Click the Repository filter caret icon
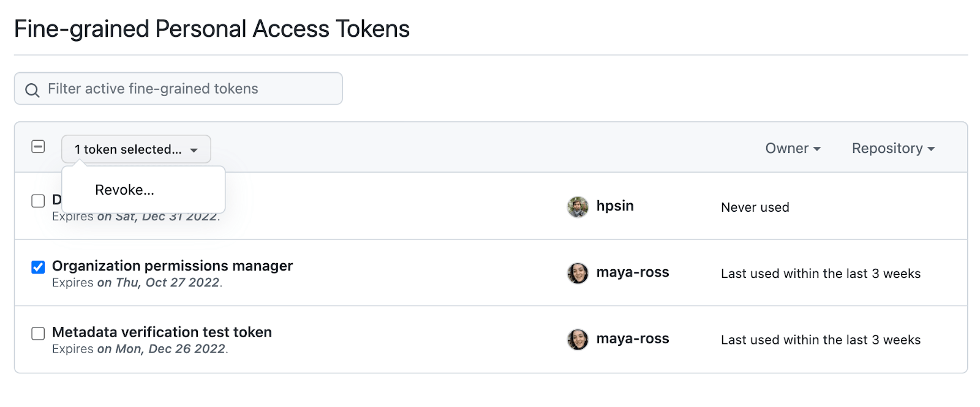 932,148
